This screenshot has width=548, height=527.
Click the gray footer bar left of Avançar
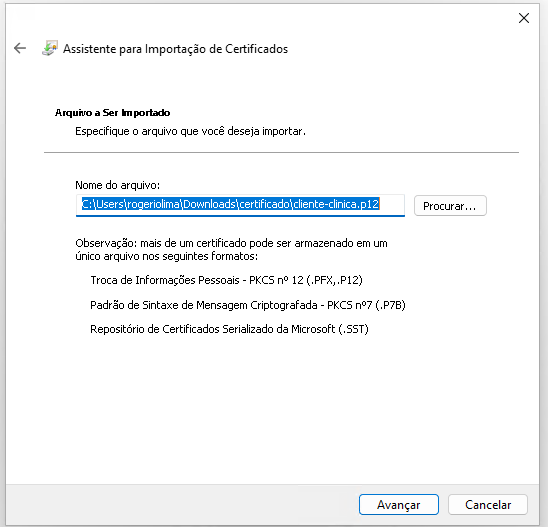pyautogui.click(x=182, y=504)
